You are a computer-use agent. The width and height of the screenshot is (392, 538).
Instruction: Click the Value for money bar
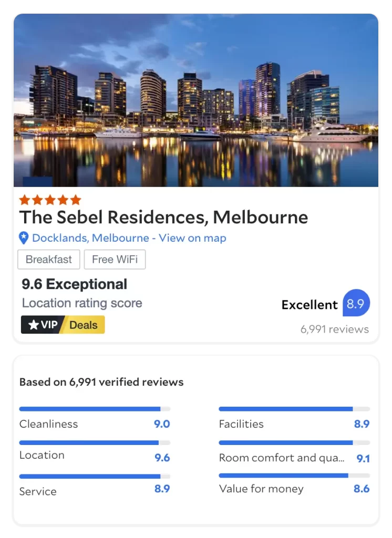coord(294,475)
